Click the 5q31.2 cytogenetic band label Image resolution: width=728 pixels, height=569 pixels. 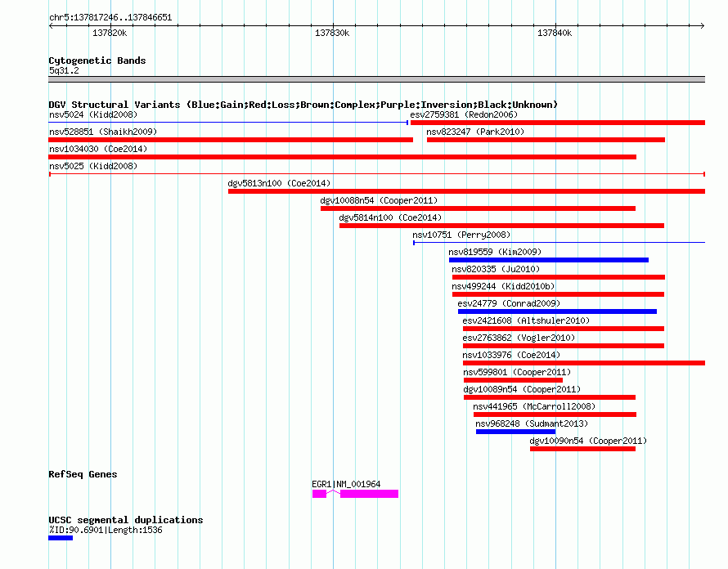pos(64,70)
